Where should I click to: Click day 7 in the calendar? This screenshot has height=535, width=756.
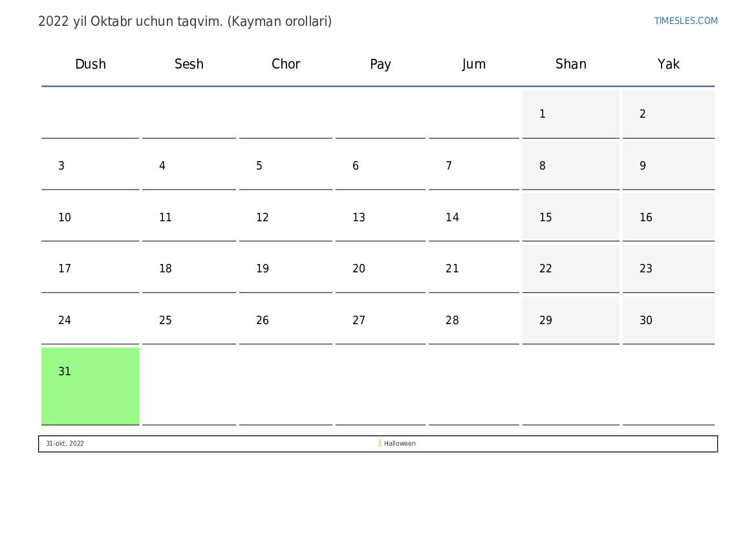point(474,166)
